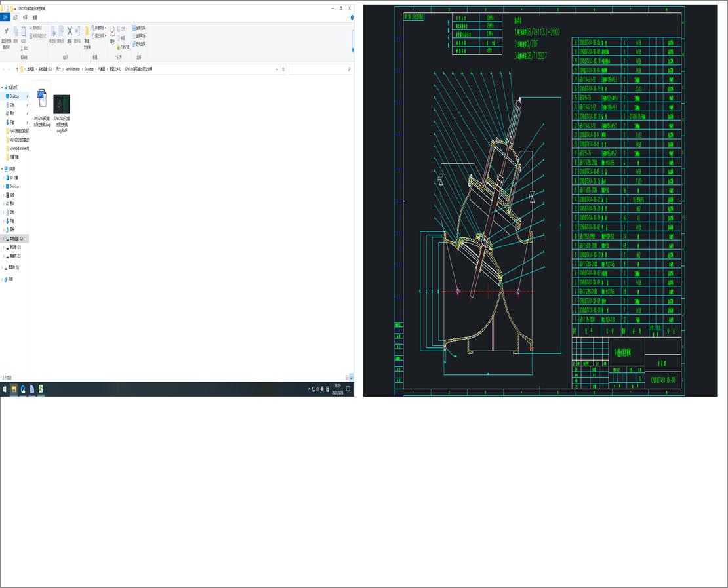Click the refresh button in the address bar
This screenshot has width=728, height=588.
coord(285,69)
